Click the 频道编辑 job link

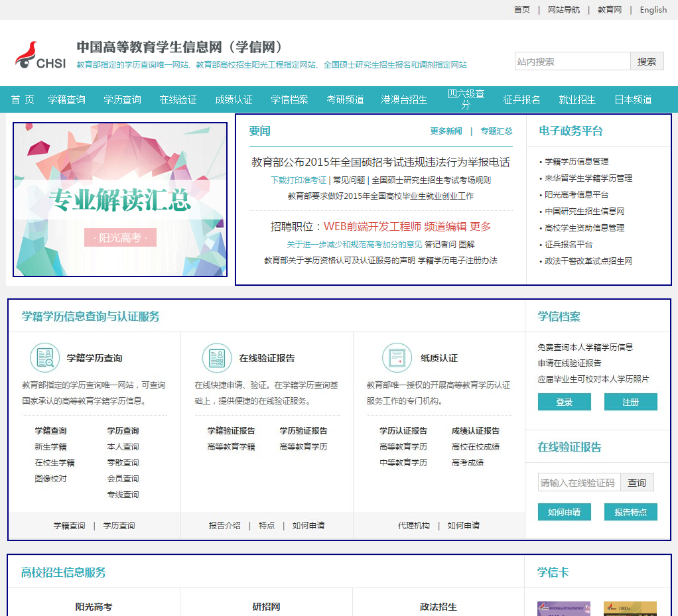(x=445, y=227)
